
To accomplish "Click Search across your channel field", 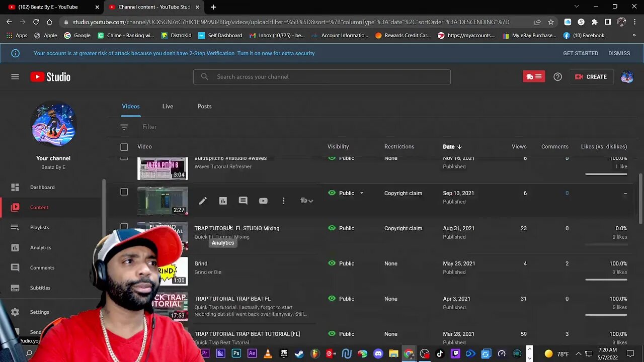I will click(322, 77).
